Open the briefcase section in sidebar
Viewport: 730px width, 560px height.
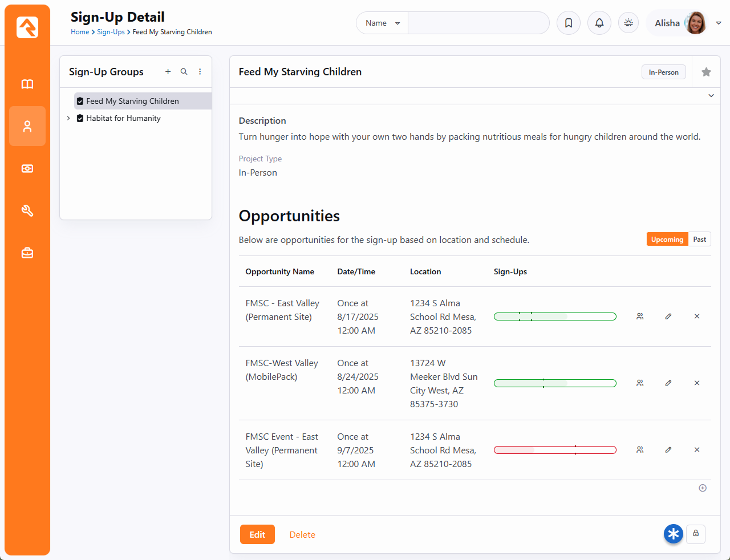pos(27,253)
